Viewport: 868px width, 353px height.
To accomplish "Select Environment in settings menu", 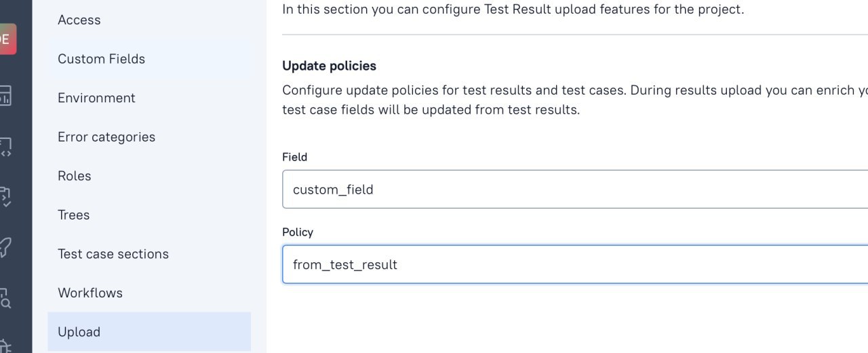I will 96,98.
